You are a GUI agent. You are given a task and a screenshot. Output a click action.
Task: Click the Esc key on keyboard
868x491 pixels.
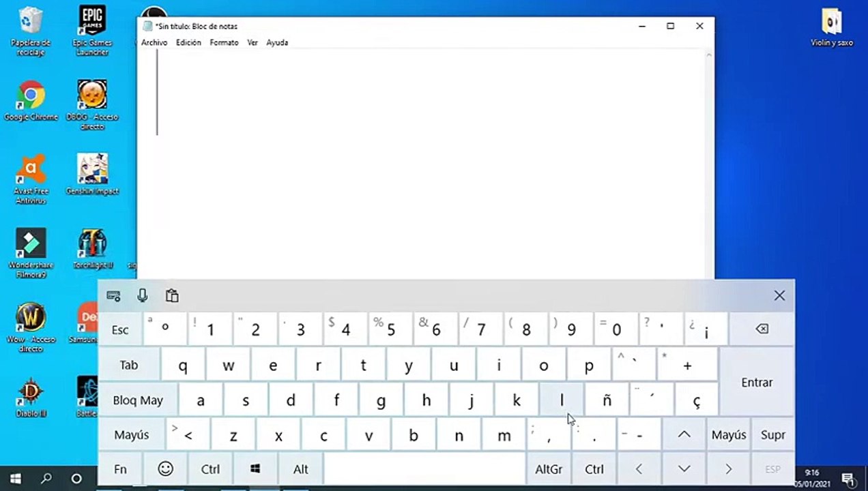click(120, 330)
